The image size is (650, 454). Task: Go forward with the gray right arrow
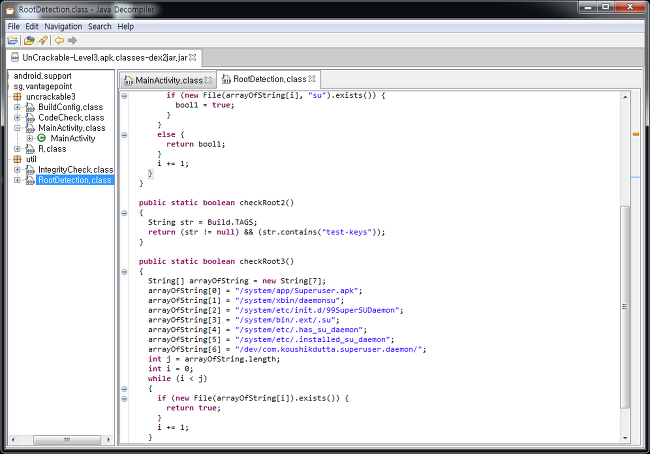(73, 40)
